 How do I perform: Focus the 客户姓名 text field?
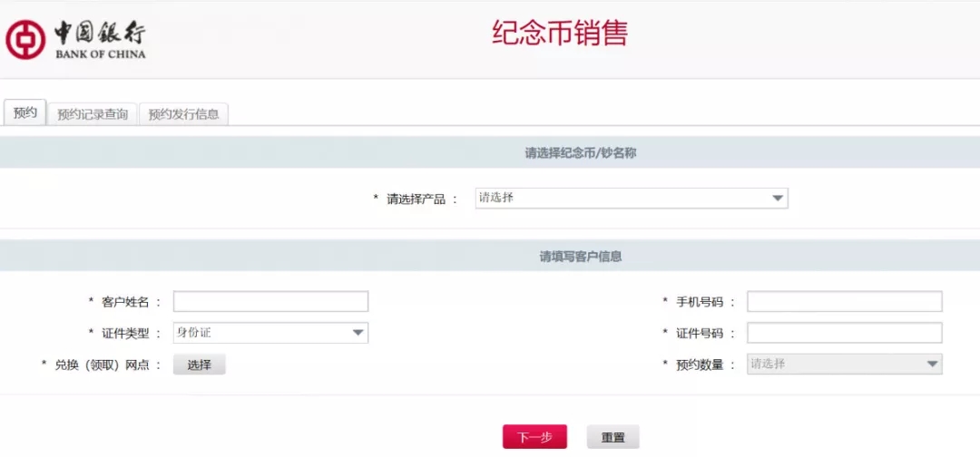point(270,301)
